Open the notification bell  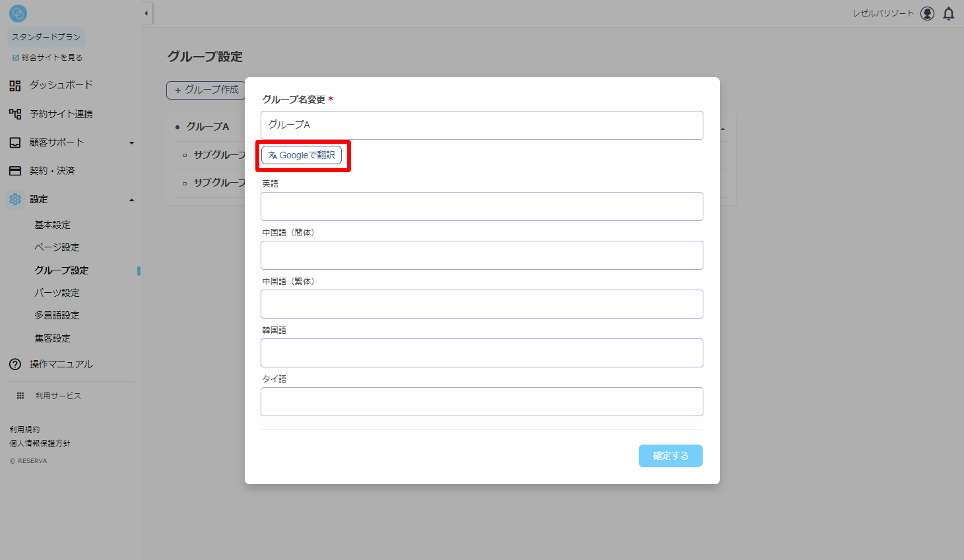click(949, 13)
